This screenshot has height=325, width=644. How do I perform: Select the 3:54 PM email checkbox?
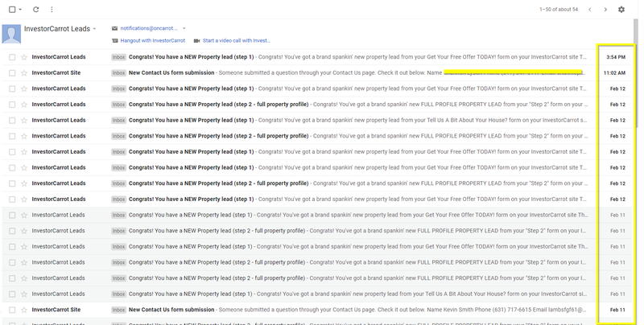12,57
